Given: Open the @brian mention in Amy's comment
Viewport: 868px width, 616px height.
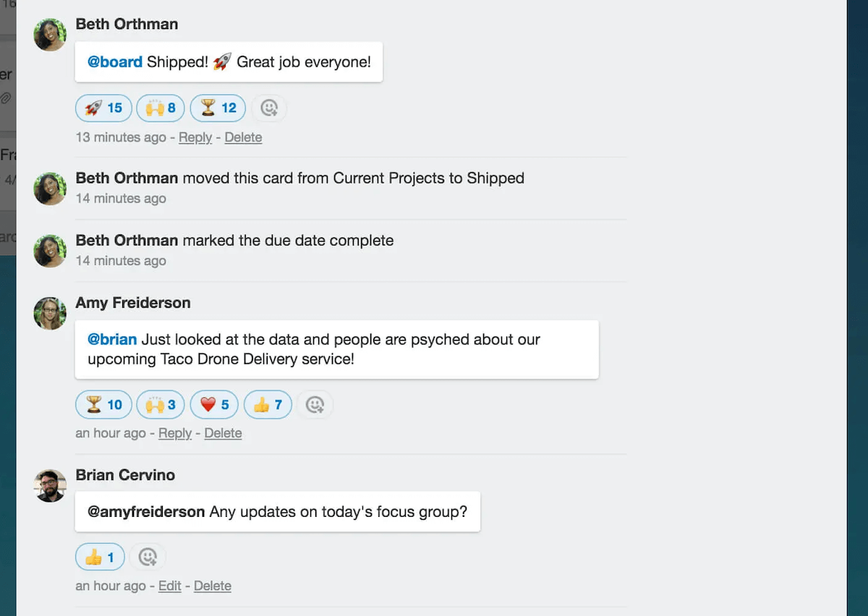Looking at the screenshot, I should coord(112,339).
